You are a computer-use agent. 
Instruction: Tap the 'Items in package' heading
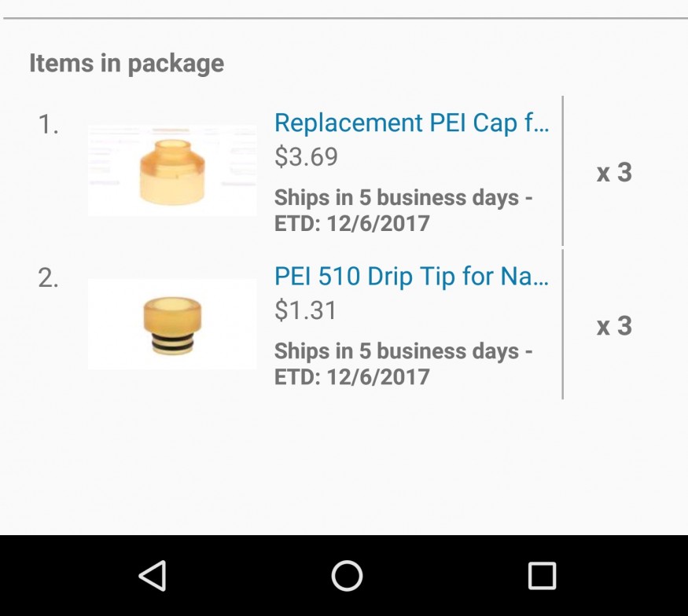pos(127,63)
